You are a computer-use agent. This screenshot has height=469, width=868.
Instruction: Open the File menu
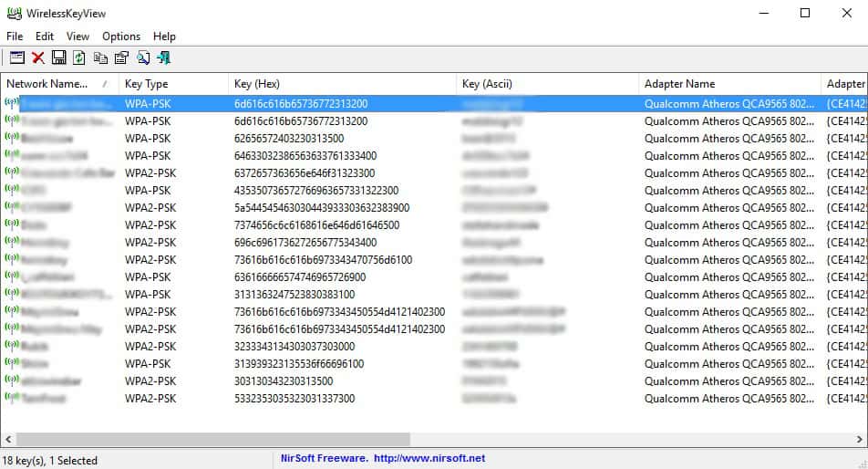(x=15, y=36)
